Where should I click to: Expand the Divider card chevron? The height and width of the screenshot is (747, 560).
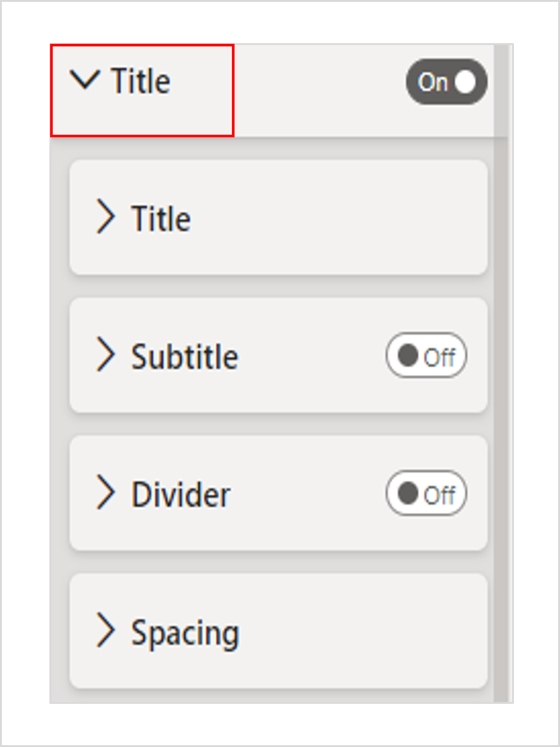coord(105,492)
